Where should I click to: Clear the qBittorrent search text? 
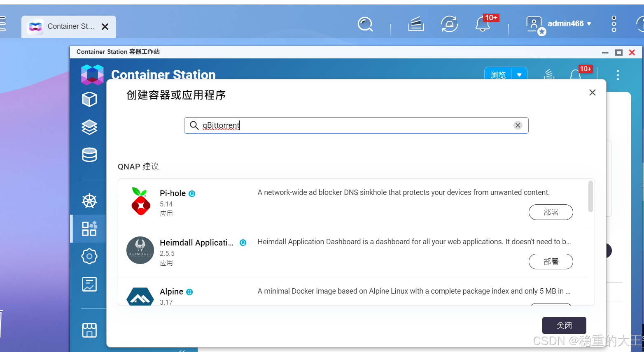point(518,125)
